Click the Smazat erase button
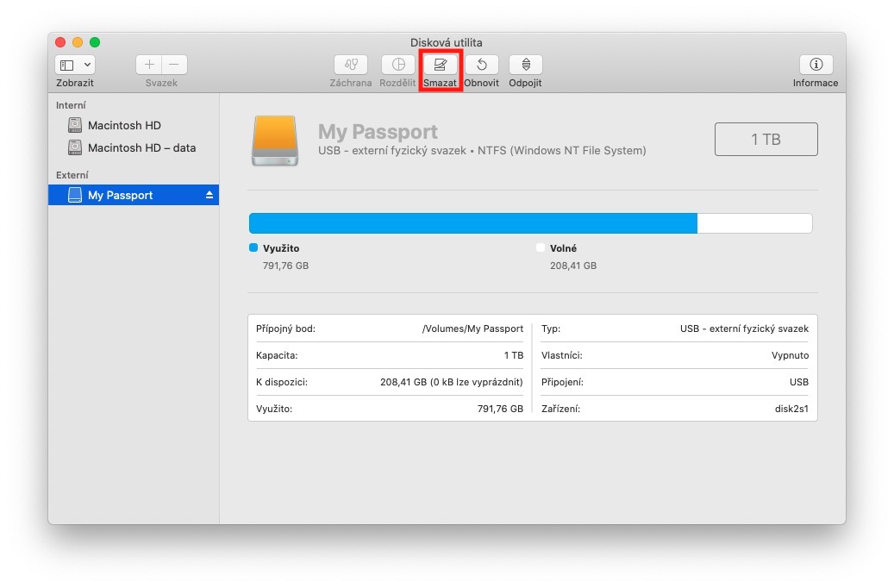Viewport: 894px width, 588px height. (x=440, y=65)
